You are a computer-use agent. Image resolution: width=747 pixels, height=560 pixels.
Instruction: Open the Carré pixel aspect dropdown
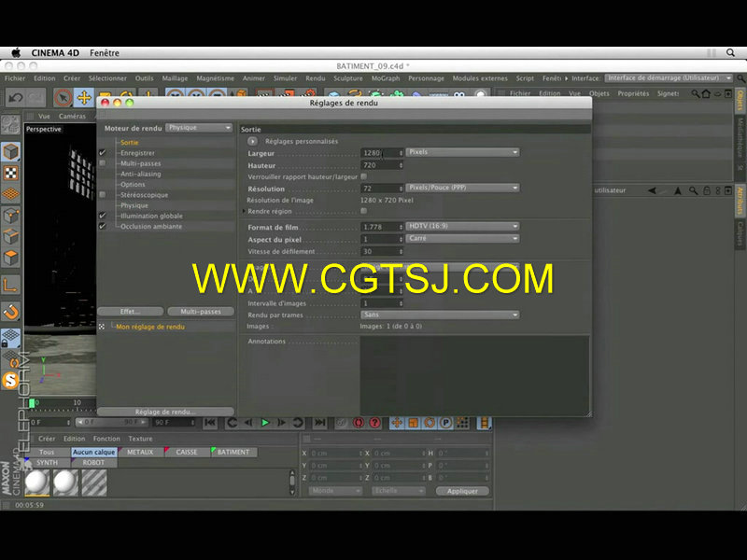tap(462, 238)
